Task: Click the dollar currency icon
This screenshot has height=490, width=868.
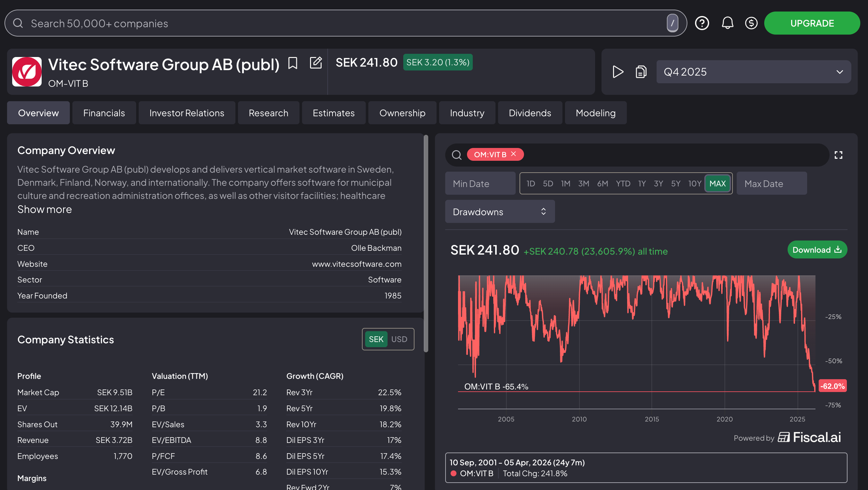Action: point(751,23)
